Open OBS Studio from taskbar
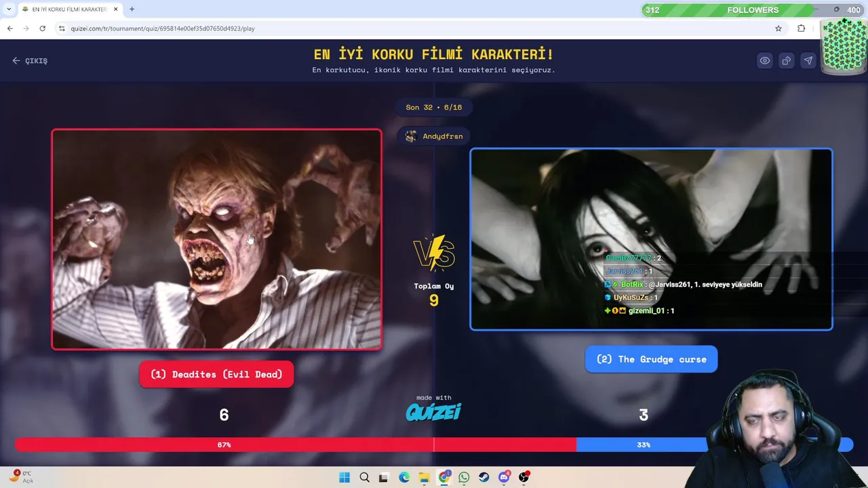The image size is (868, 488). click(524, 477)
